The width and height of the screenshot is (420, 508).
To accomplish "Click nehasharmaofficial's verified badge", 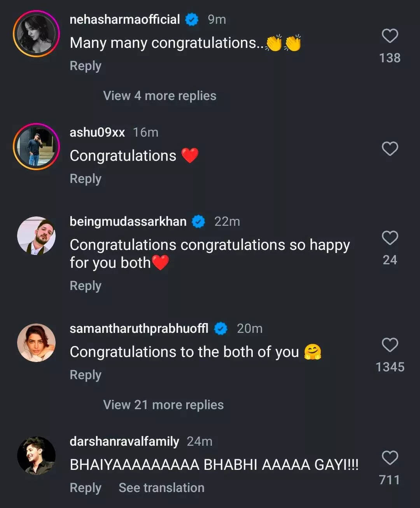I will [x=191, y=19].
